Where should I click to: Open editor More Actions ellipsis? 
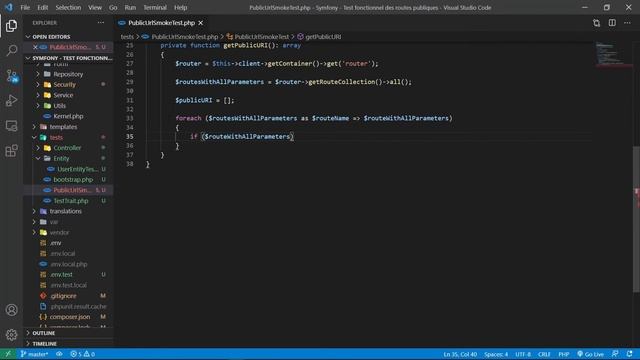pos(627,23)
